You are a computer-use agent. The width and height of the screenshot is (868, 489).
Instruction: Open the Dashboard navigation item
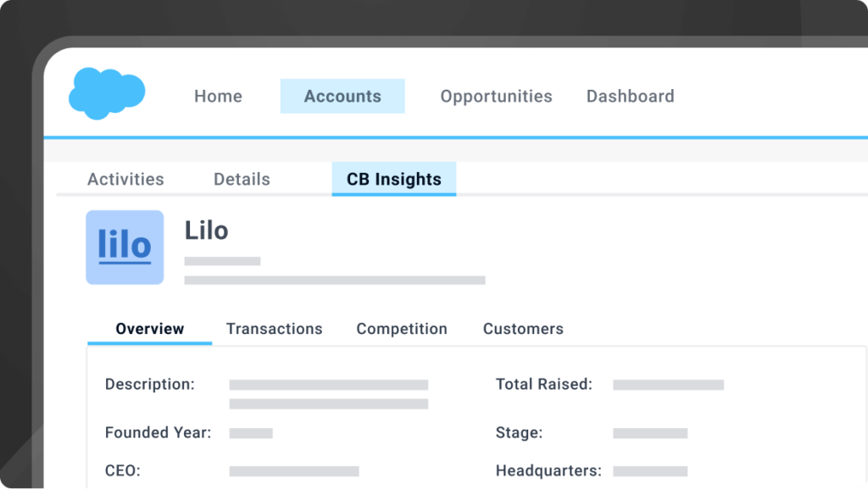point(630,97)
